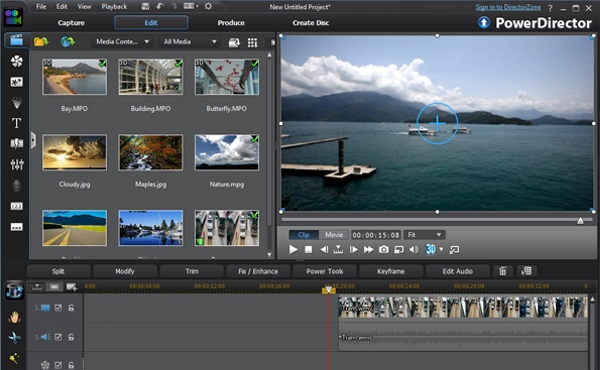600x370 pixels.
Task: Collapse the library panel side arrow
Action: click(34, 140)
